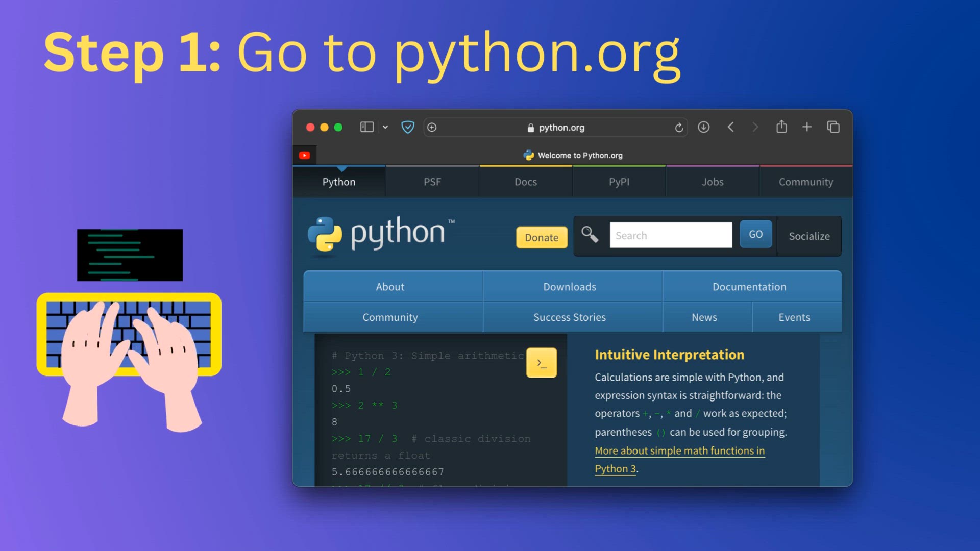Screen dimensions: 980x551
Task: Click the share icon in toolbar
Action: click(x=781, y=127)
